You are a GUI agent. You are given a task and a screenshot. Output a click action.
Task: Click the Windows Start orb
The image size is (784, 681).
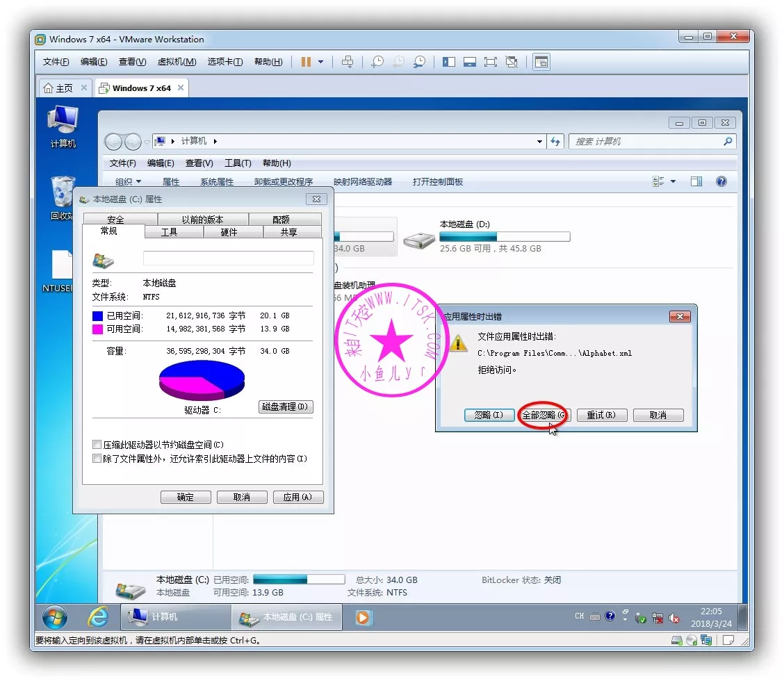coord(55,616)
